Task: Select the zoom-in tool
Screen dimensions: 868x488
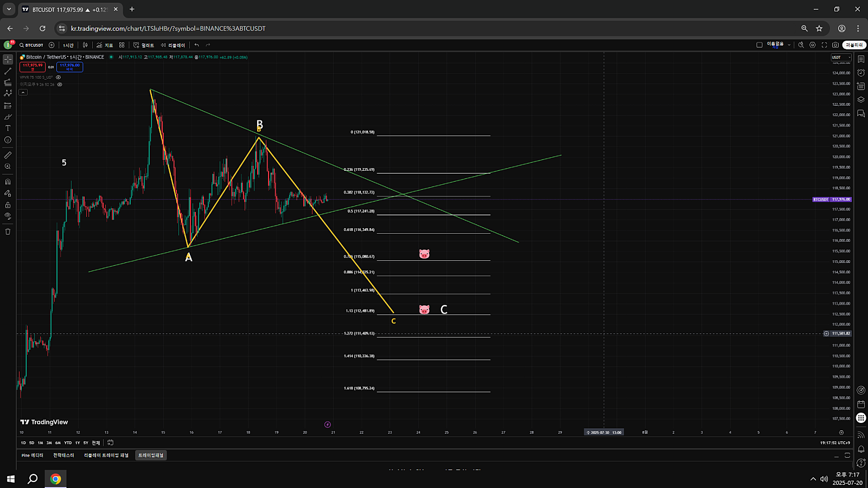Action: coord(8,166)
